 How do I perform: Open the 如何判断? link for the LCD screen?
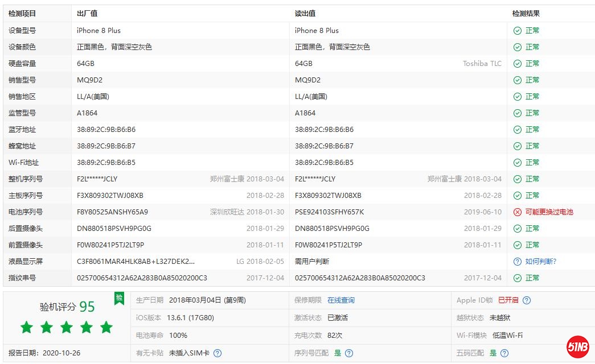(x=540, y=262)
